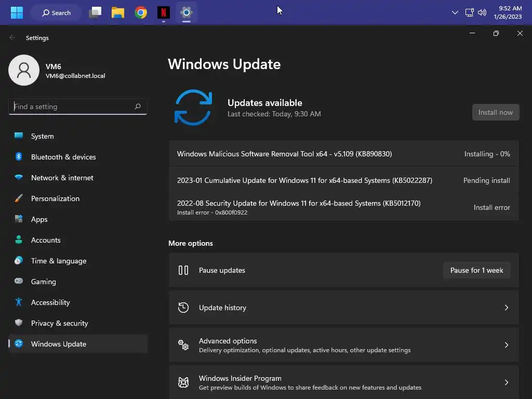Click Bluetooth icon in sidebar
This screenshot has width=532, height=399.
click(19, 156)
